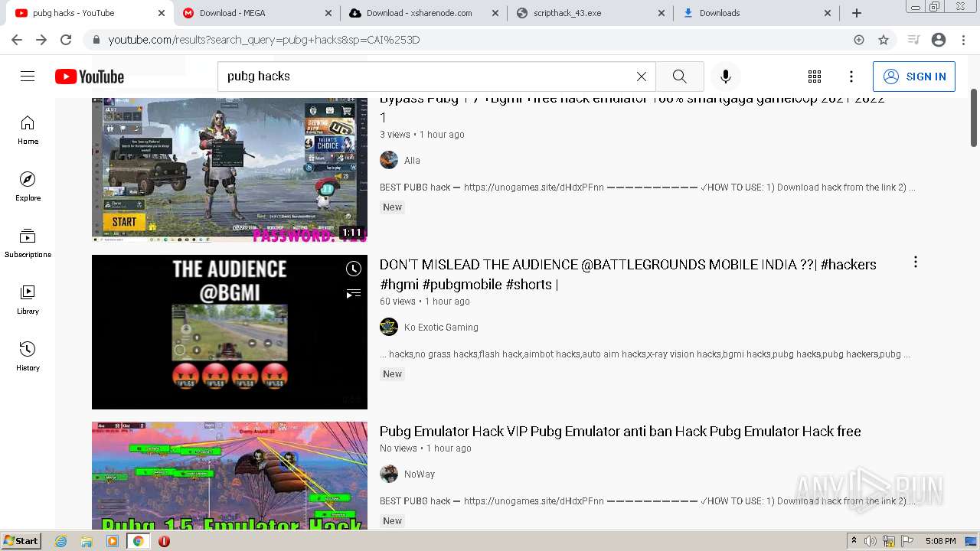Visit the Alla channel
This screenshot has height=551, width=980.
(x=412, y=161)
